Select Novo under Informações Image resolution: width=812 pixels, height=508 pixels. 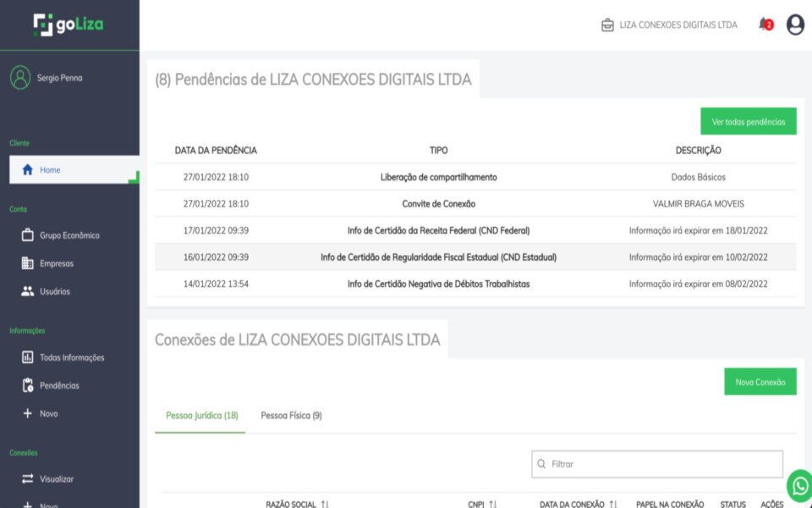click(x=49, y=414)
